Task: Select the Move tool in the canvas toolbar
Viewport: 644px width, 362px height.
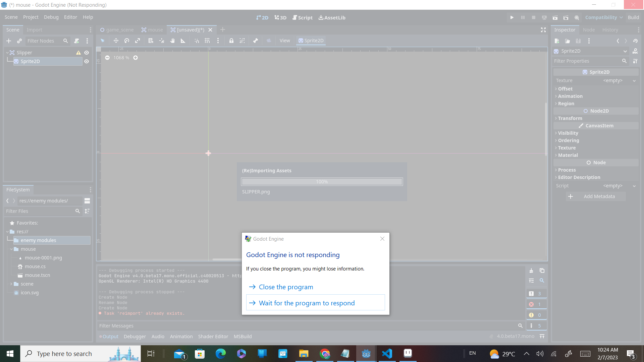Action: pyautogui.click(x=116, y=41)
